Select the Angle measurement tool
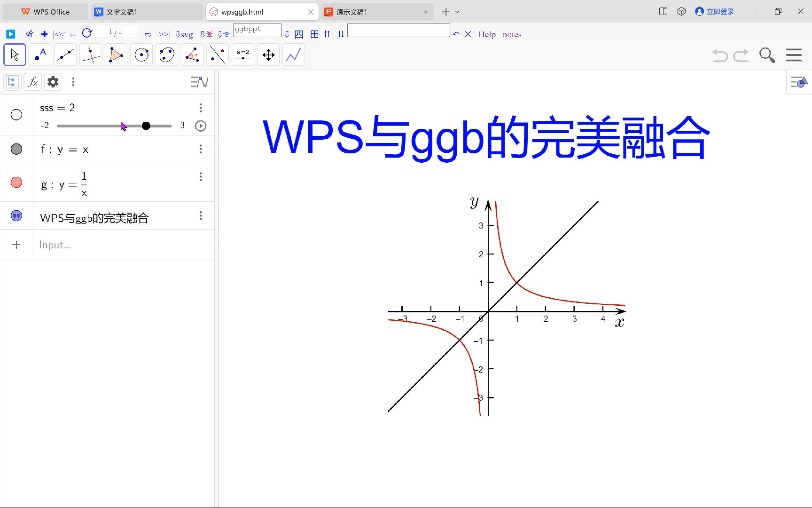This screenshot has width=812, height=508. pos(192,55)
